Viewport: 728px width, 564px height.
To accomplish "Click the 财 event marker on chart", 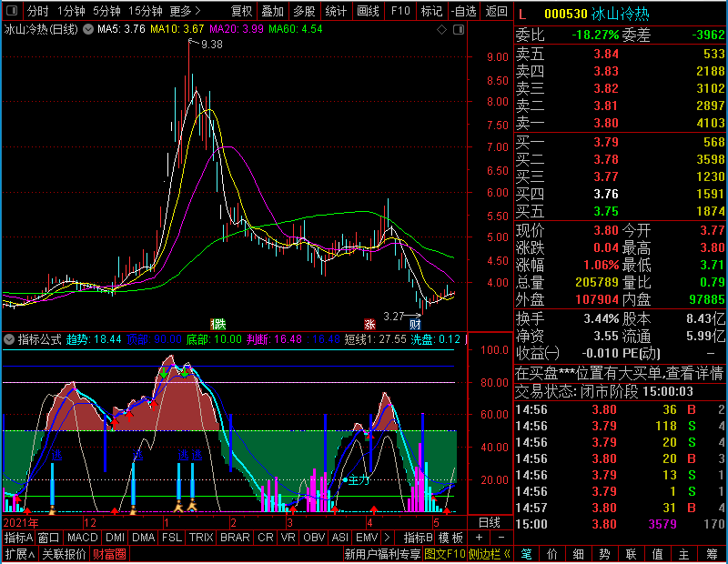I will 415,324.
